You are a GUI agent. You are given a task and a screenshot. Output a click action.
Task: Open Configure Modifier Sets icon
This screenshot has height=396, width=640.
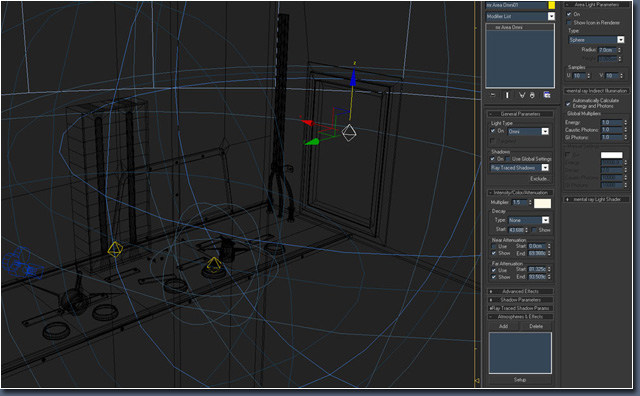coord(547,95)
